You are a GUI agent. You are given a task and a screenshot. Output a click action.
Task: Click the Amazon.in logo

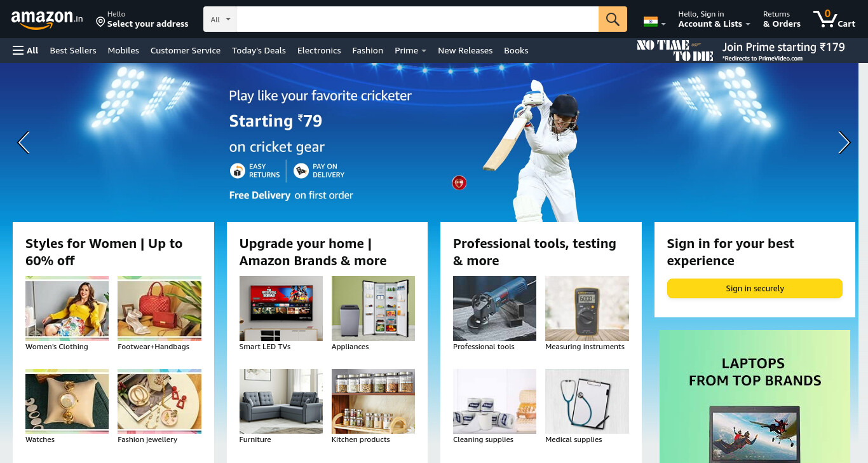click(47, 19)
